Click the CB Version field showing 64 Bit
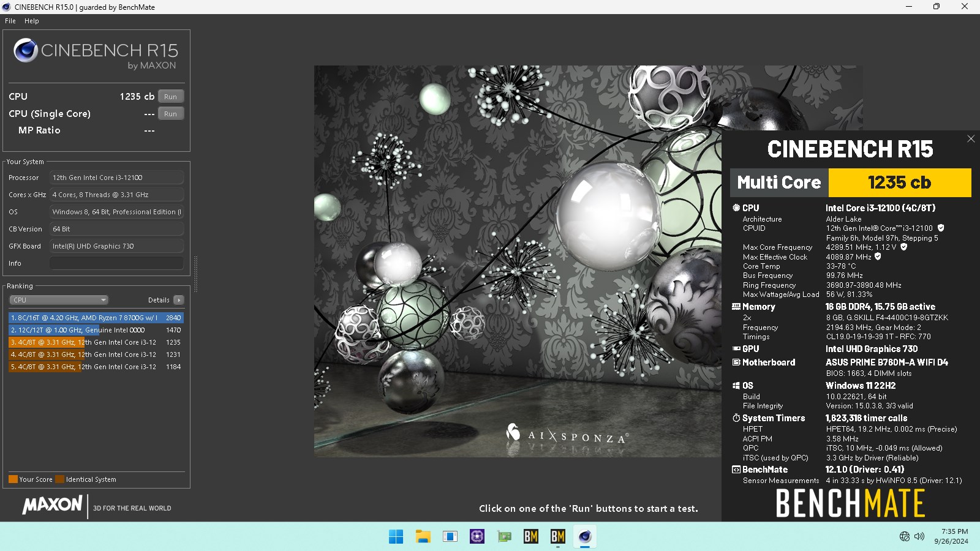The height and width of the screenshot is (551, 980). pyautogui.click(x=116, y=229)
